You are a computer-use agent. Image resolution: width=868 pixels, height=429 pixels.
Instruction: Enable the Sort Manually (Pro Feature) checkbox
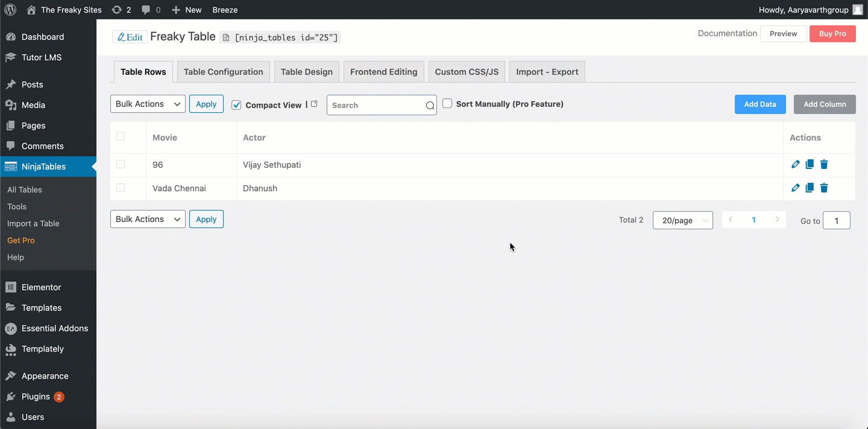coord(447,103)
